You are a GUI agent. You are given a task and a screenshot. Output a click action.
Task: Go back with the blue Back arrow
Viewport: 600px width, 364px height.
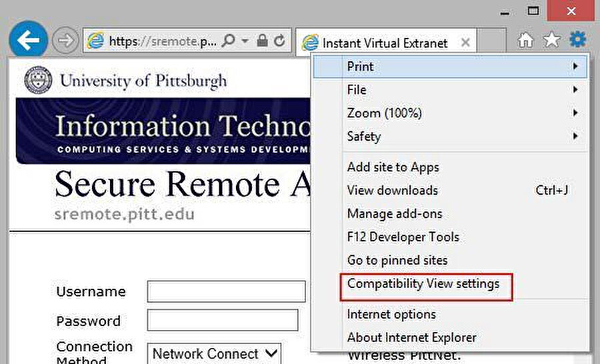click(x=28, y=39)
